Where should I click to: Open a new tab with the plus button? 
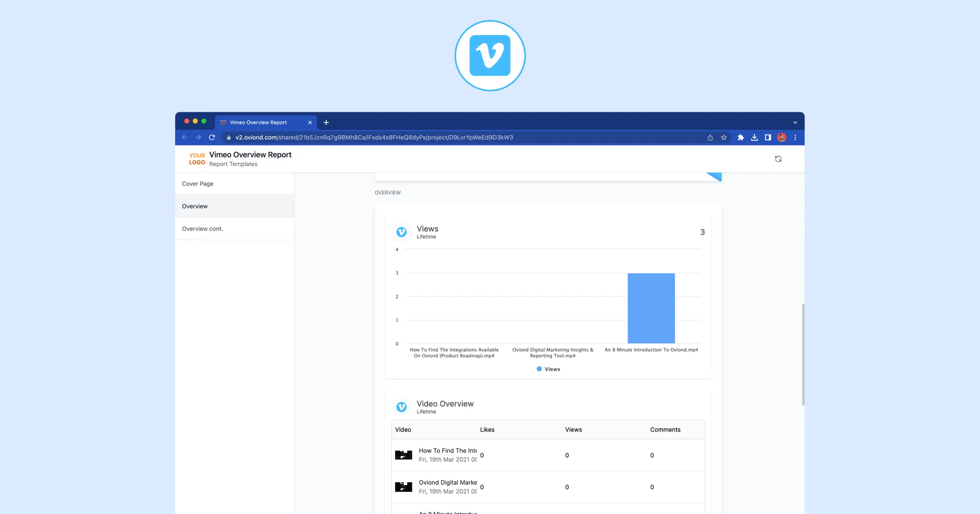point(326,122)
